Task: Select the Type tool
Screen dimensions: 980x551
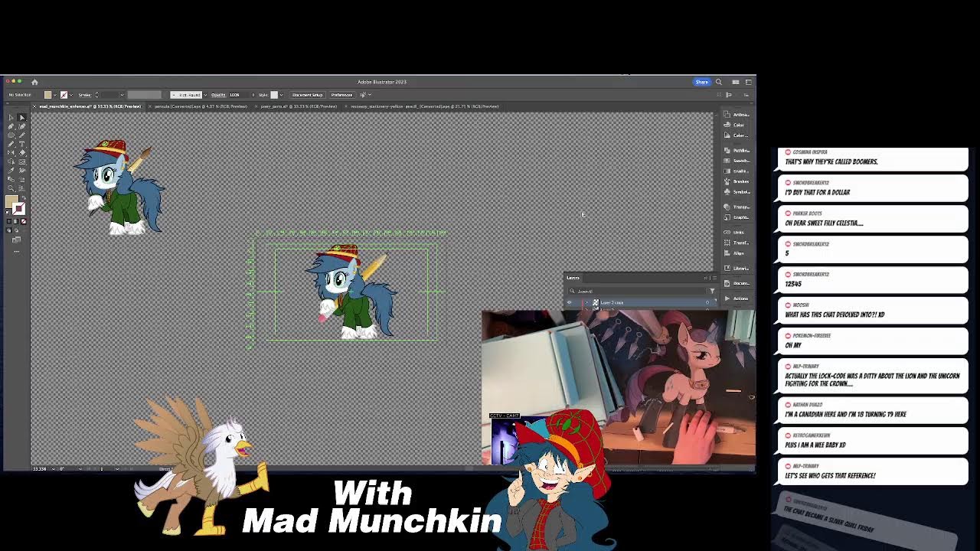Action: click(22, 144)
